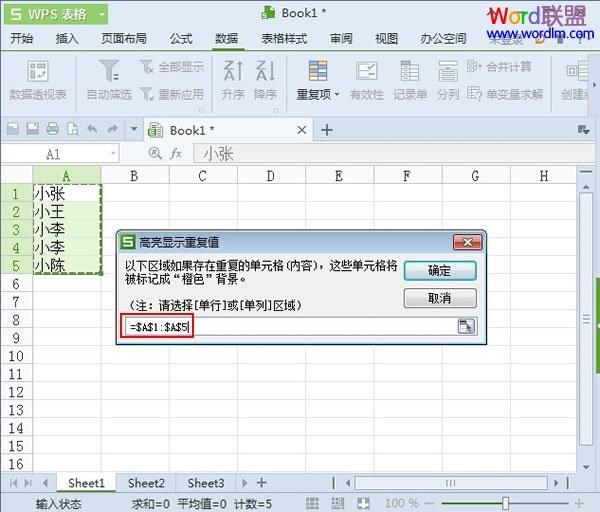This screenshot has width=600, height=512.
Task: Click the zoom slider in status bar
Action: 507,503
